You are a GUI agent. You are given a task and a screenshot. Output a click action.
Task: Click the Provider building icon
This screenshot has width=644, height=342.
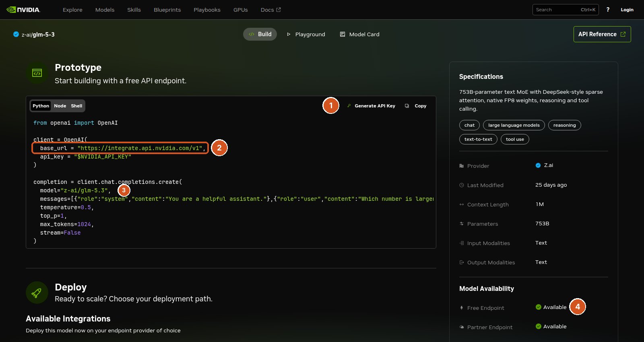coord(462,166)
